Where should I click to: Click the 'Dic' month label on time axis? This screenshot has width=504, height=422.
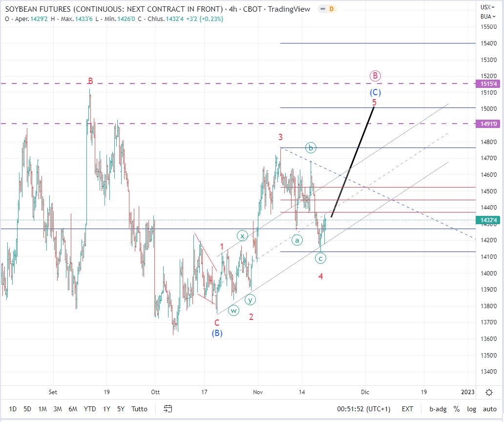coord(365,392)
